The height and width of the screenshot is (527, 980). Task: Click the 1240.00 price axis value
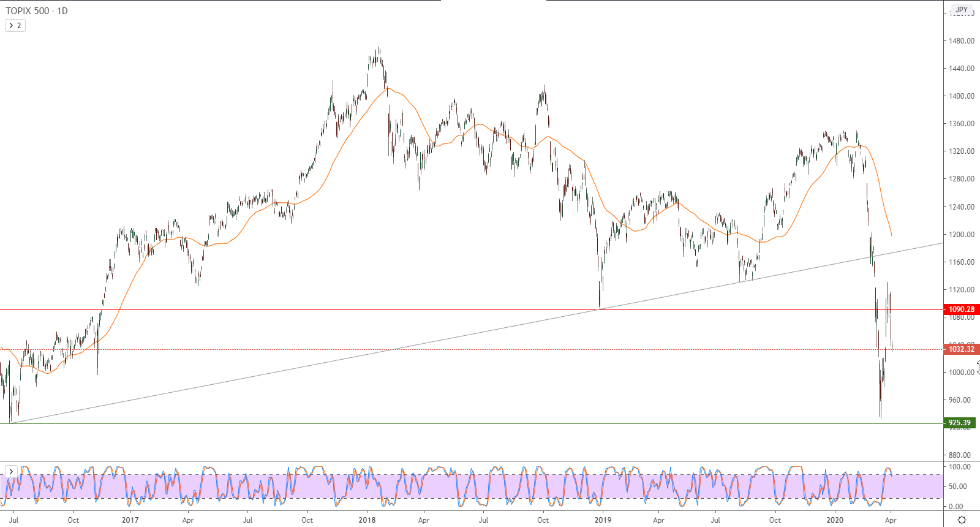point(962,207)
